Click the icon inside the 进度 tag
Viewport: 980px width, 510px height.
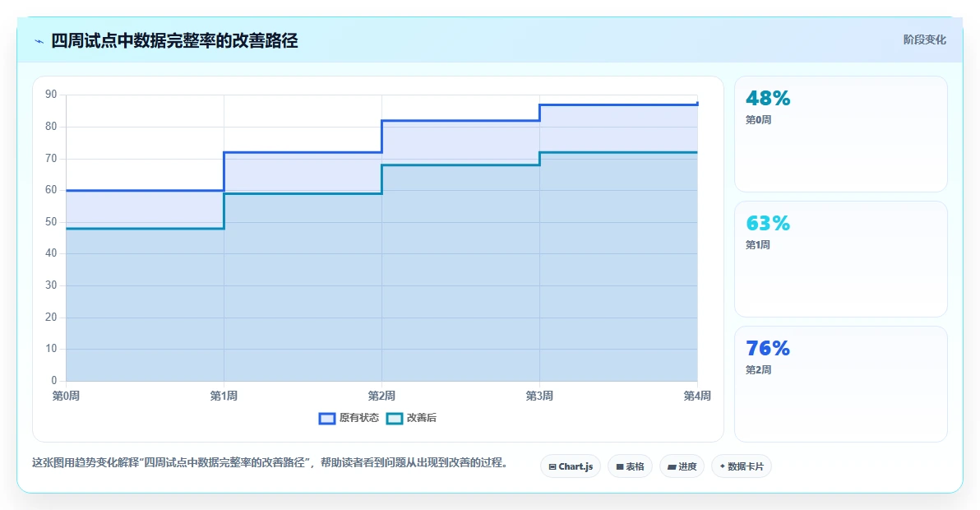point(672,467)
